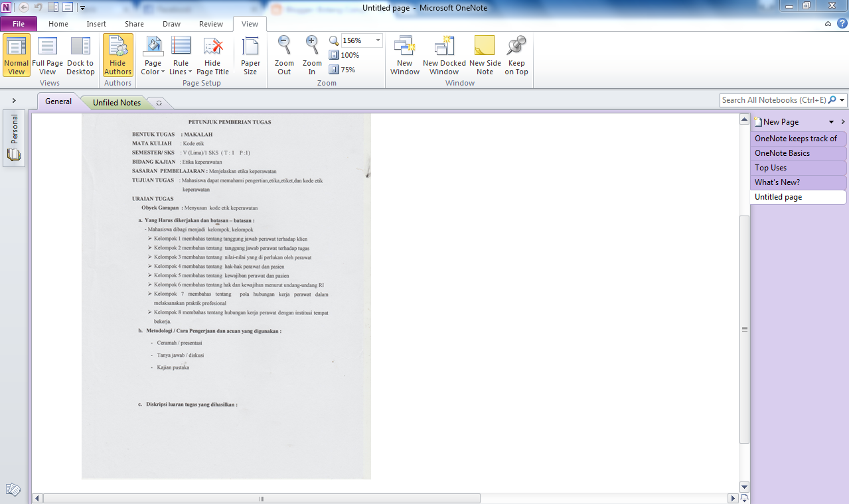The image size is (849, 504).
Task: Select the Untitled page entry
Action: [799, 197]
